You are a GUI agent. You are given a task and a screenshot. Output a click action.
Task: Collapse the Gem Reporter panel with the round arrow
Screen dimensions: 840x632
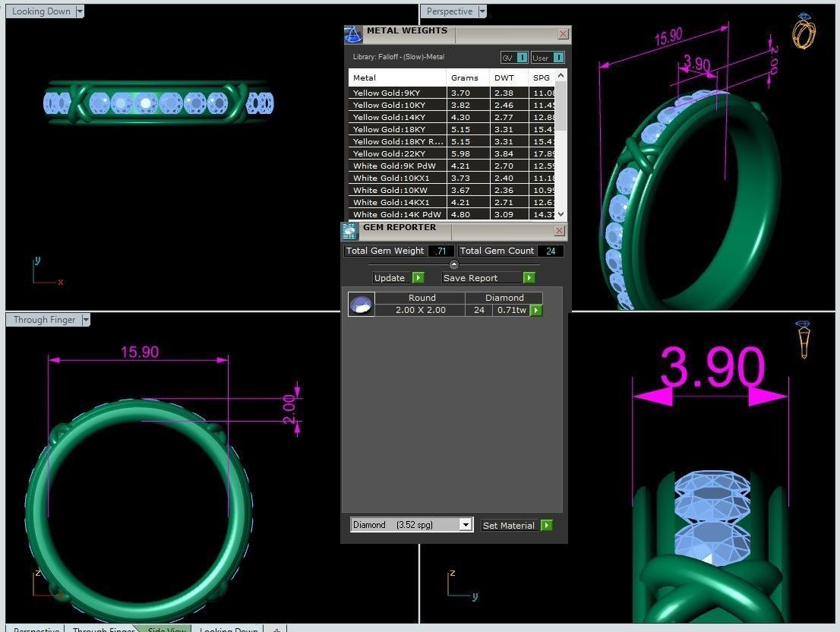[x=453, y=264]
